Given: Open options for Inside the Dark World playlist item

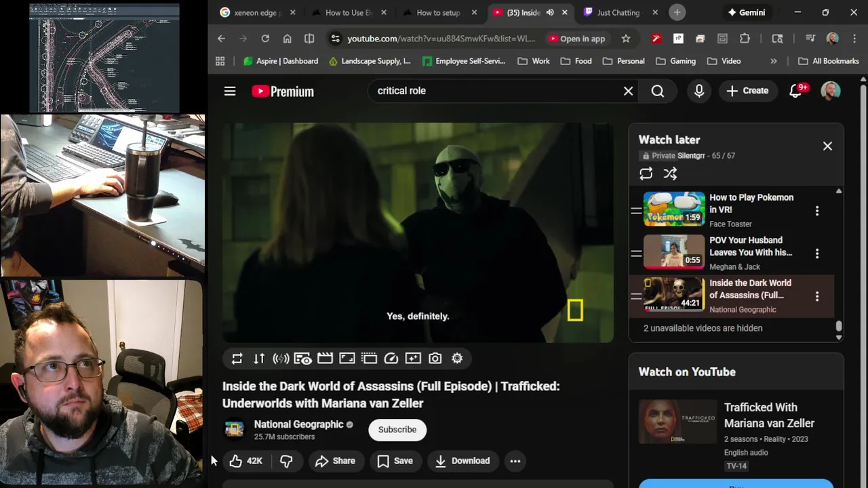Looking at the screenshot, I should pos(817,296).
